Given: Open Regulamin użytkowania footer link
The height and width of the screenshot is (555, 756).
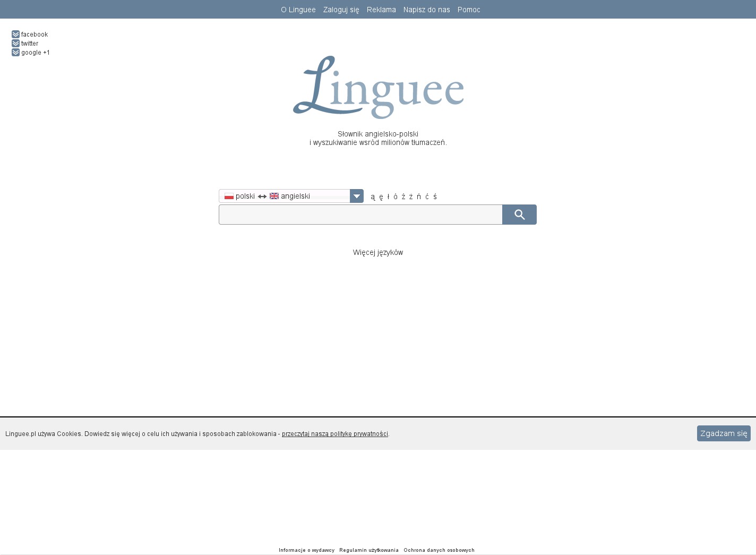Looking at the screenshot, I should (369, 550).
